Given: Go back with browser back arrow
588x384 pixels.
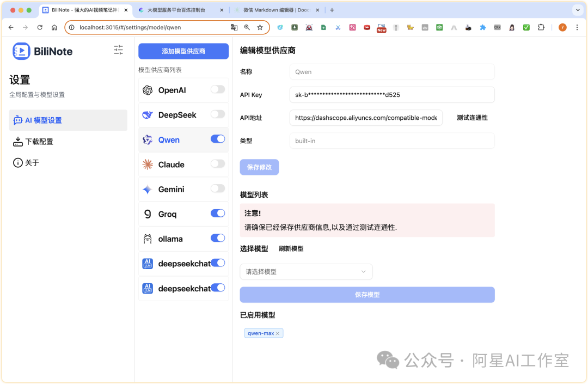Looking at the screenshot, I should pyautogui.click(x=11, y=27).
